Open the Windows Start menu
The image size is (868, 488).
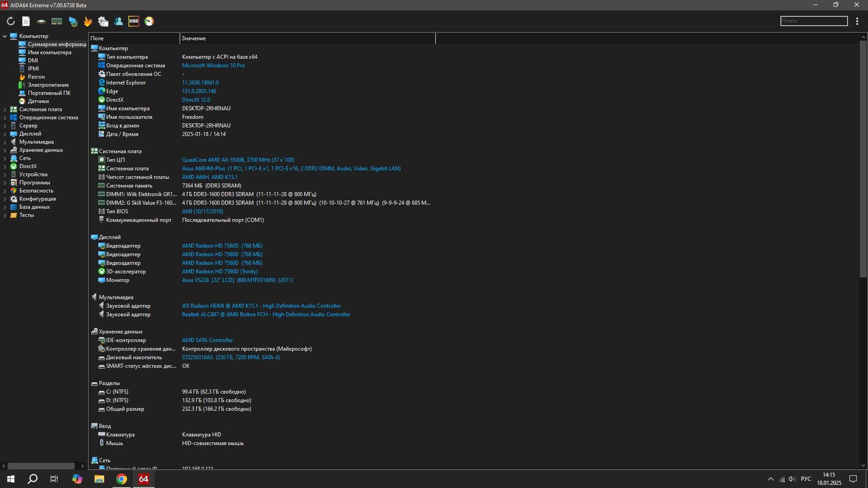11,479
